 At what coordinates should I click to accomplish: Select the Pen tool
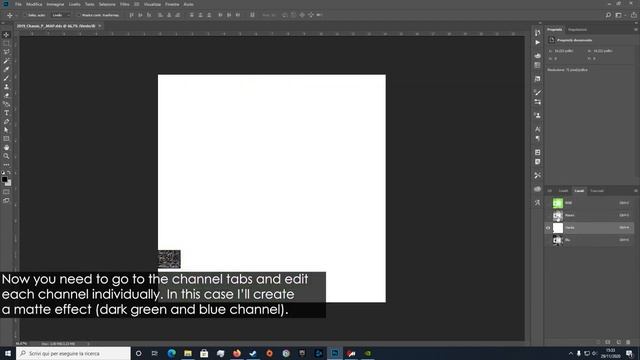pos(6,122)
